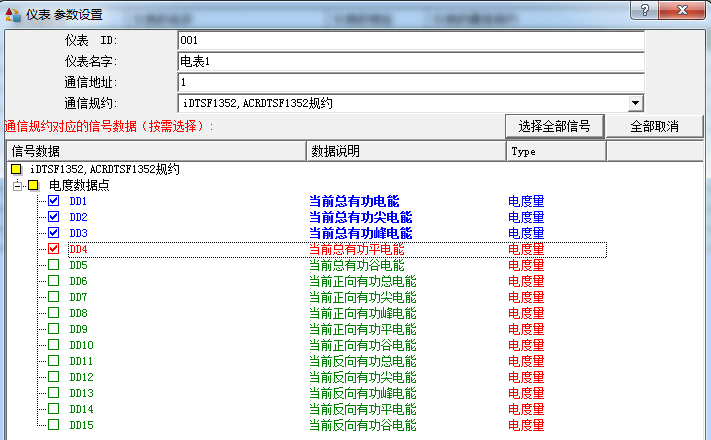
Task: Tick the DD12 checkbox
Action: click(54, 376)
